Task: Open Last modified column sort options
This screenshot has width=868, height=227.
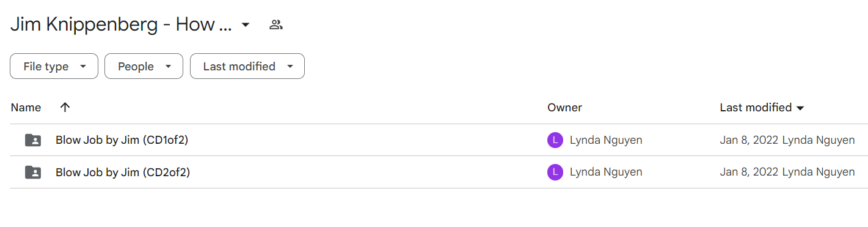Action: (762, 108)
